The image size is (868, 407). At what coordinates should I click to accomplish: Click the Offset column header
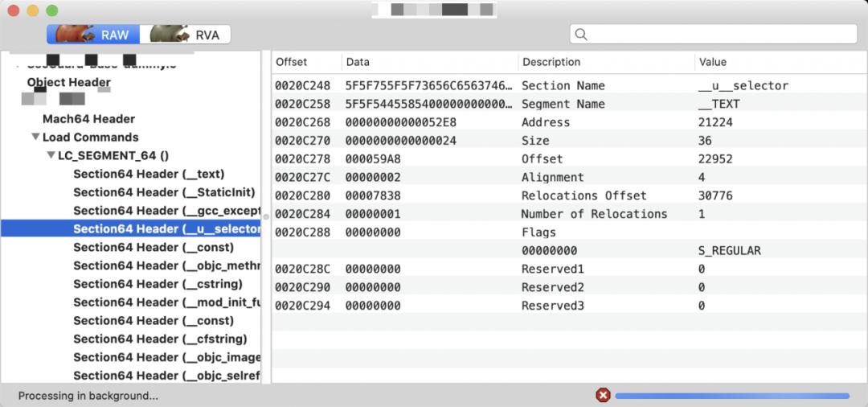pos(292,62)
